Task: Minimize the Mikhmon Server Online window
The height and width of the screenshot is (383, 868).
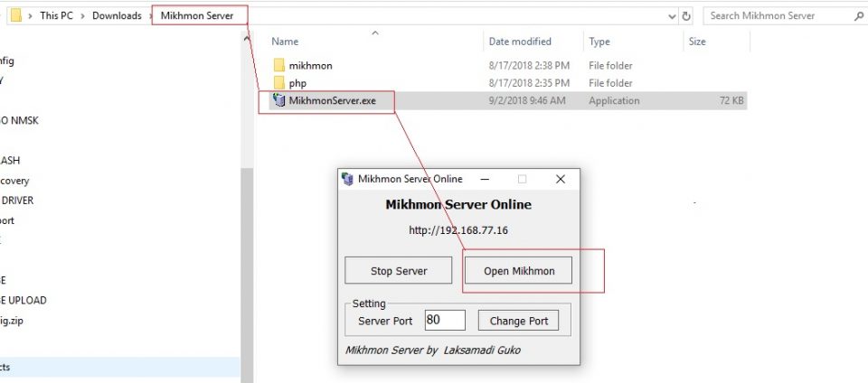Action: pyautogui.click(x=485, y=179)
